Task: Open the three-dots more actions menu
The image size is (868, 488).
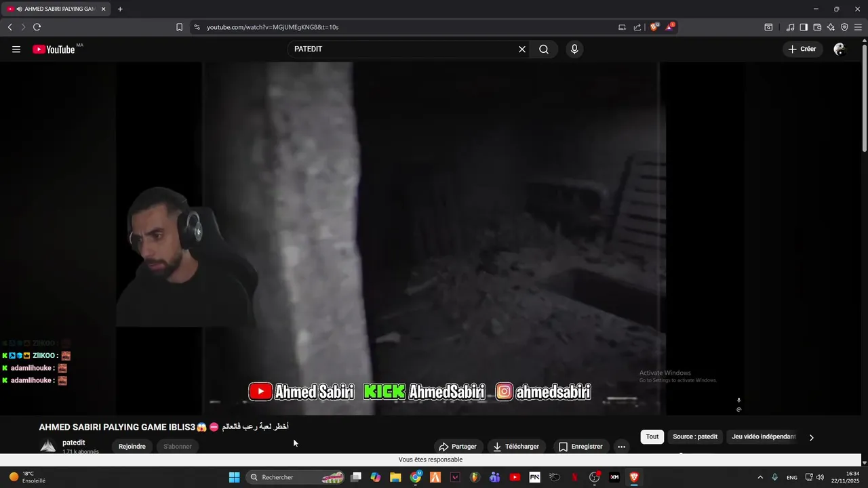Action: (x=621, y=447)
